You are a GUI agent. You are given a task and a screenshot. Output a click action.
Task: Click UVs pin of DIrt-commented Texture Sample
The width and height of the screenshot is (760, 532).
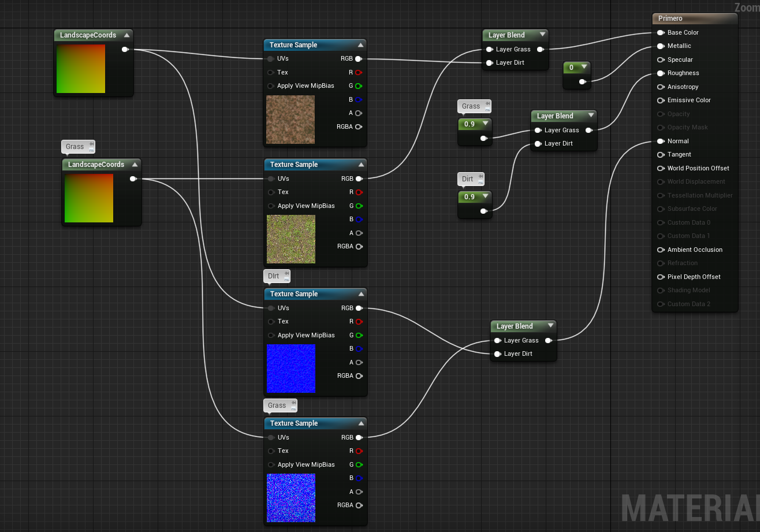[271, 308]
